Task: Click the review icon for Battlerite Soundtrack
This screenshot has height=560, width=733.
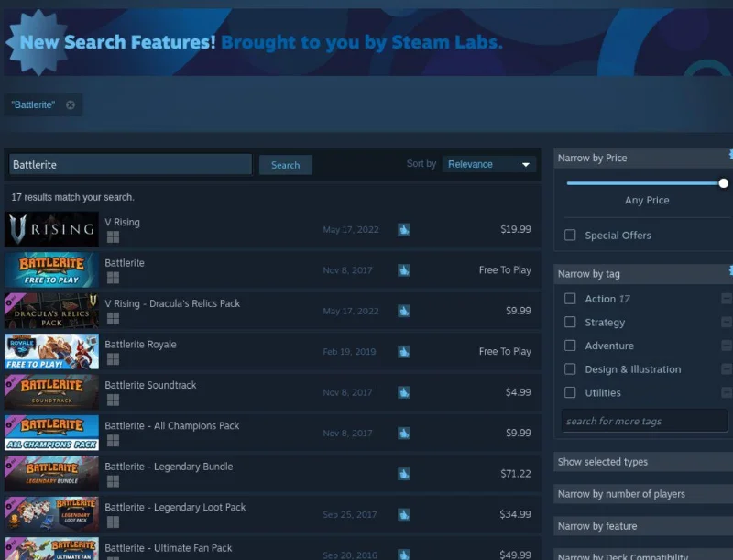Action: (x=404, y=392)
